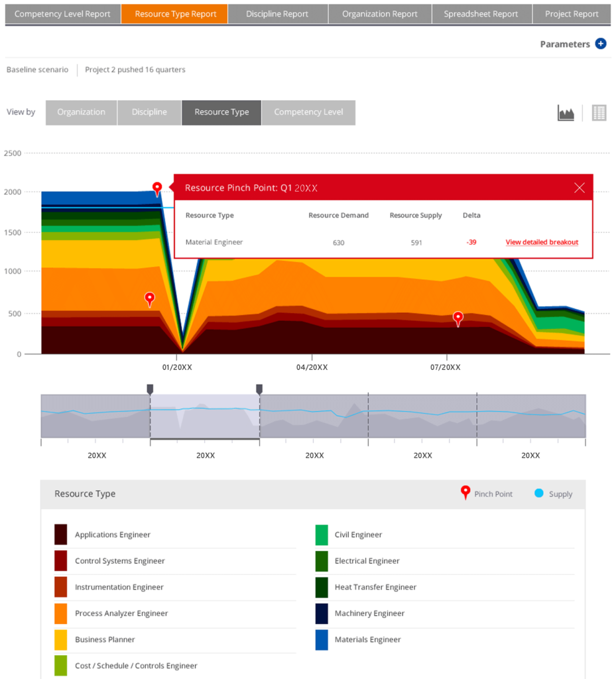Switch to table grid view
The width and height of the screenshot is (616, 679).
pyautogui.click(x=599, y=113)
